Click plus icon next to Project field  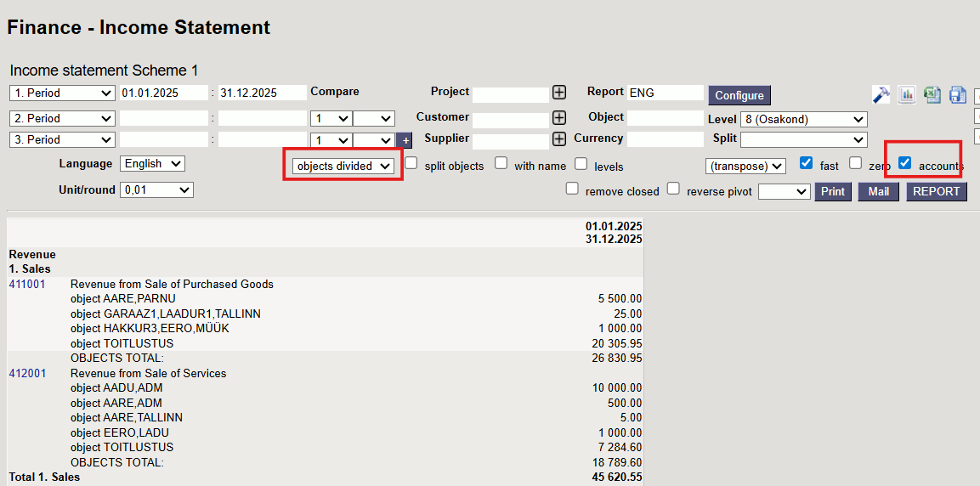pyautogui.click(x=559, y=93)
